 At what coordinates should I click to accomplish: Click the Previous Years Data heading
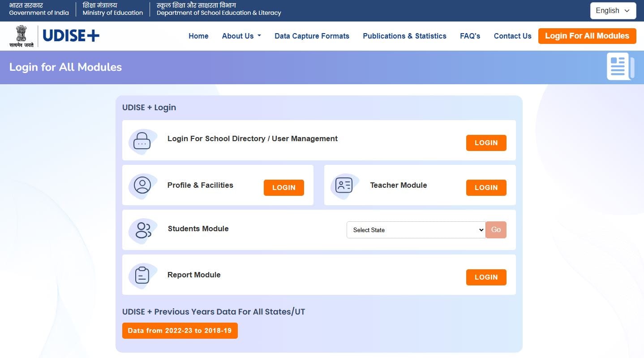coord(214,312)
